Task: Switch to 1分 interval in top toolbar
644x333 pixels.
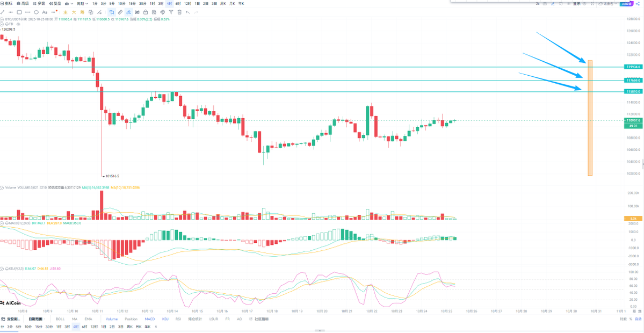Action: click(x=95, y=3)
